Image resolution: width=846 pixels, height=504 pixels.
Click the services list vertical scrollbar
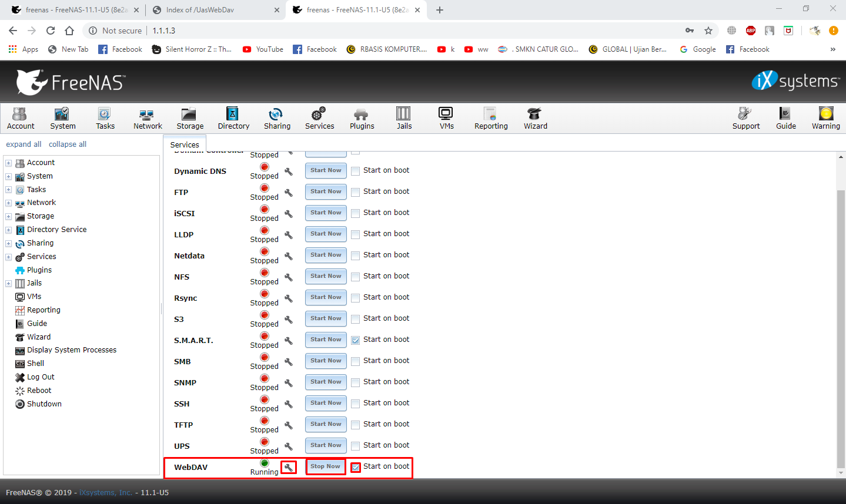point(841,329)
